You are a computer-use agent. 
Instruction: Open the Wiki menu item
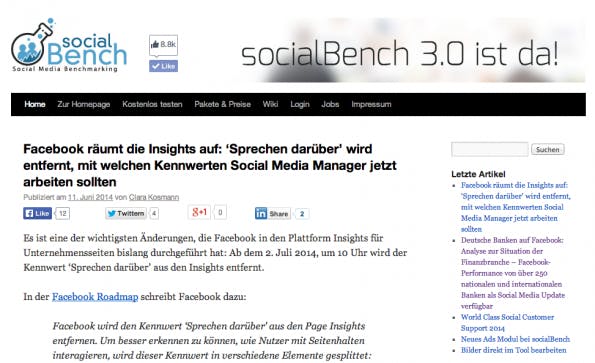click(270, 104)
